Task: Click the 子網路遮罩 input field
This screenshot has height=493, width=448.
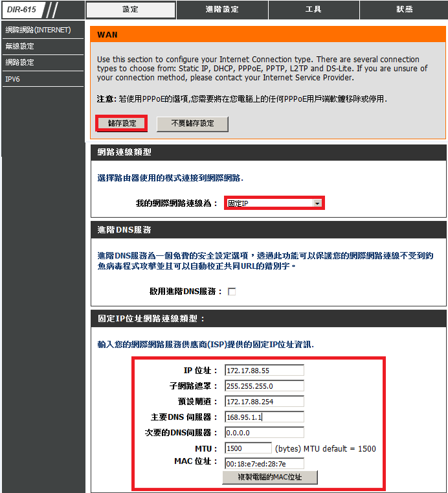Action: (264, 386)
